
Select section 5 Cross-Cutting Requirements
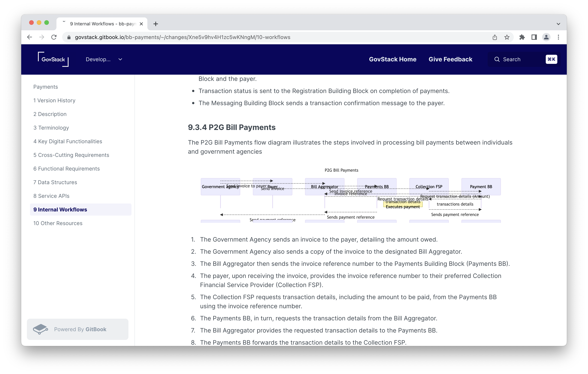71,154
